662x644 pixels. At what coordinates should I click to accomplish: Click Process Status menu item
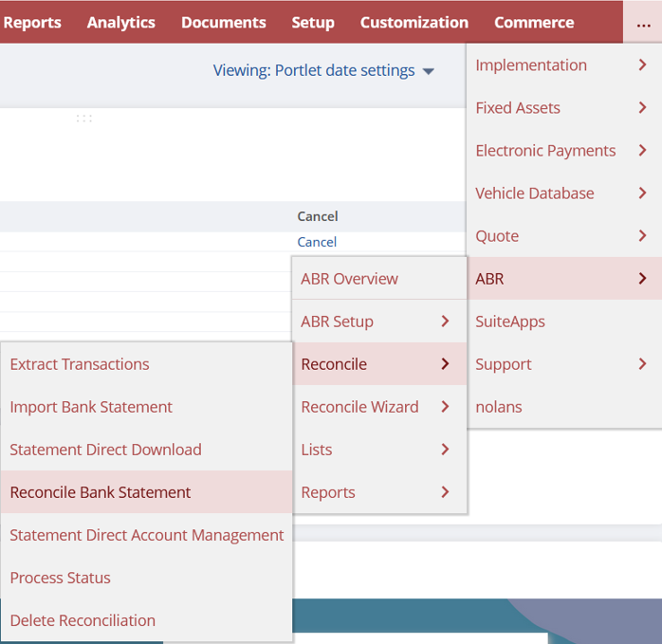pyautogui.click(x=60, y=578)
